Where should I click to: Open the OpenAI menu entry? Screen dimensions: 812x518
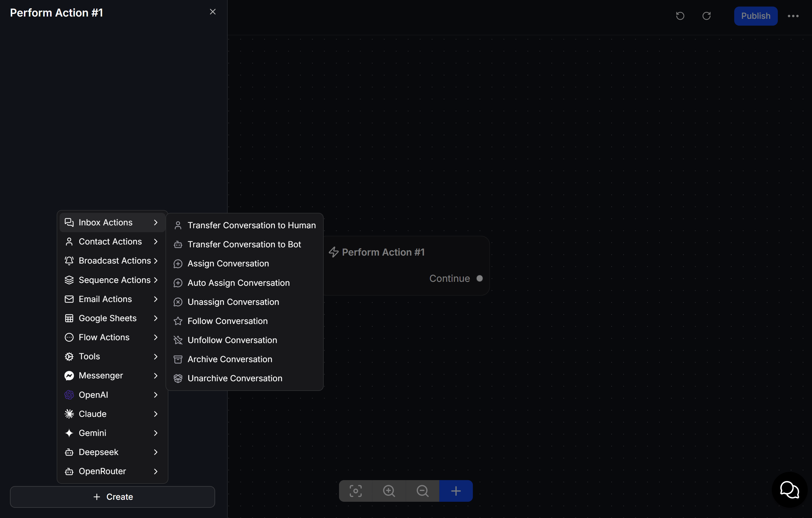112,395
